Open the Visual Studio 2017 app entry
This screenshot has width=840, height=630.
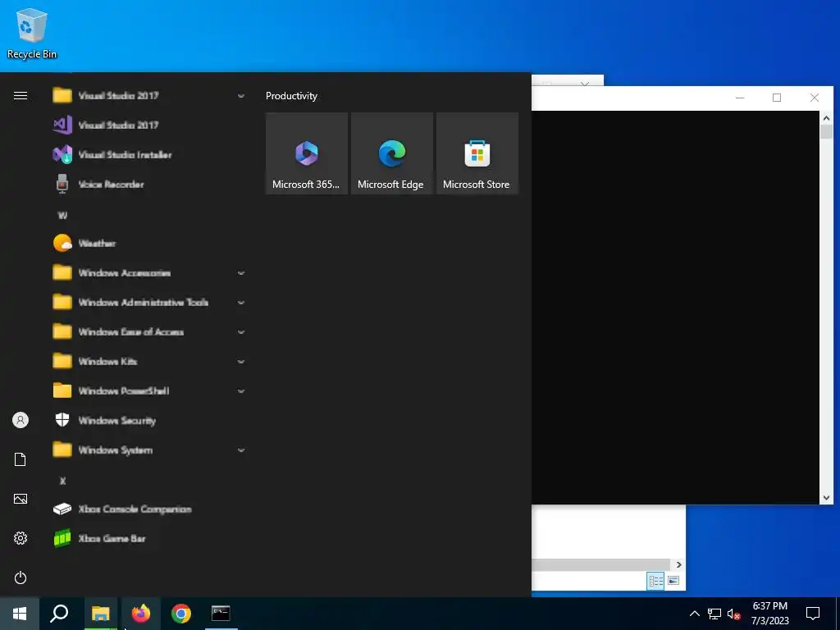tap(149, 125)
